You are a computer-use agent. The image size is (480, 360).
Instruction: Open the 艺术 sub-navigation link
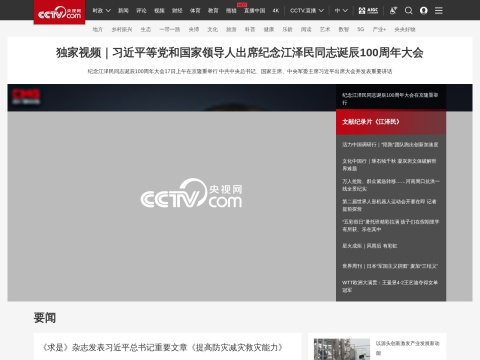pyautogui.click(x=325, y=29)
